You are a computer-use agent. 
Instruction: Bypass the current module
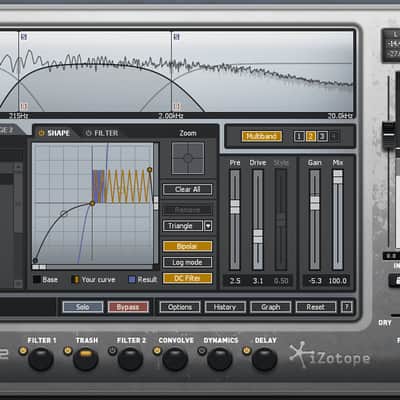pyautogui.click(x=128, y=307)
